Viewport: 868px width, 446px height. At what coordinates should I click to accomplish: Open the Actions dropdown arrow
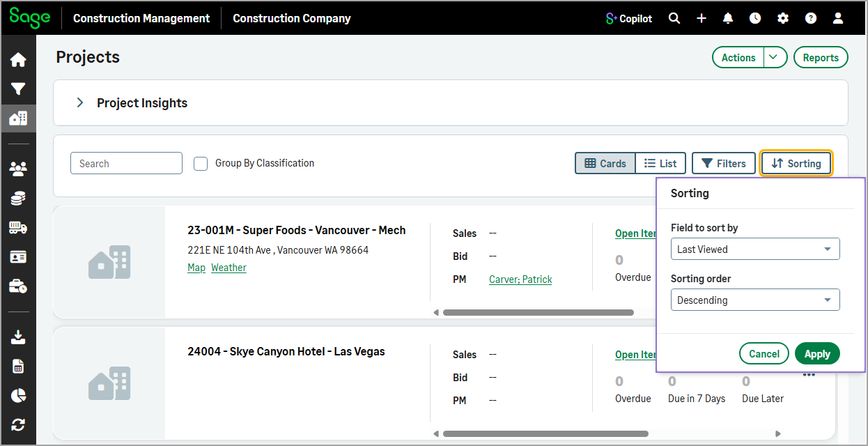(775, 58)
